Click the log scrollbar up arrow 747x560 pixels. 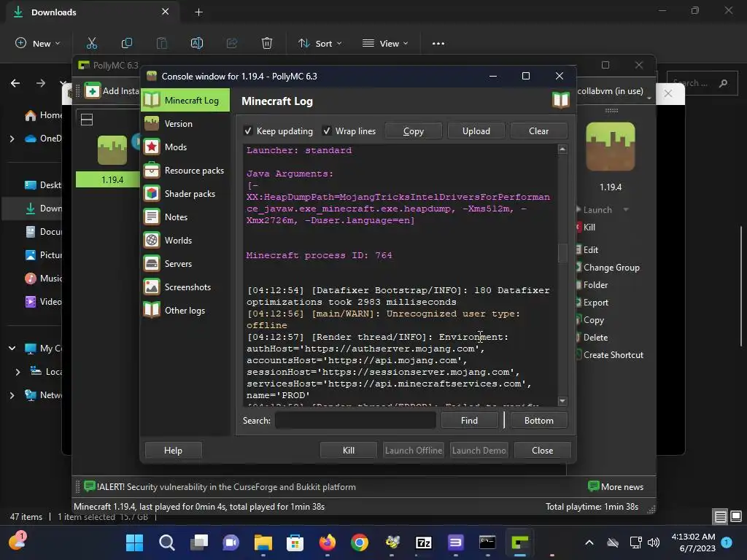(562, 149)
